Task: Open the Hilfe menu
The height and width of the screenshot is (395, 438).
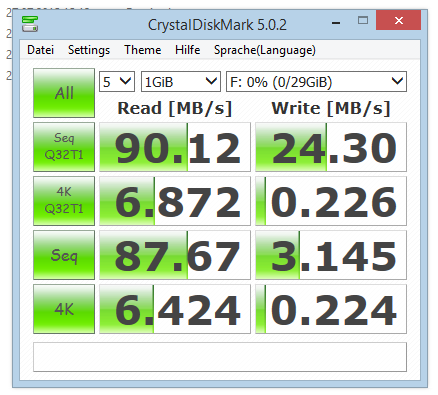Action: pos(188,50)
